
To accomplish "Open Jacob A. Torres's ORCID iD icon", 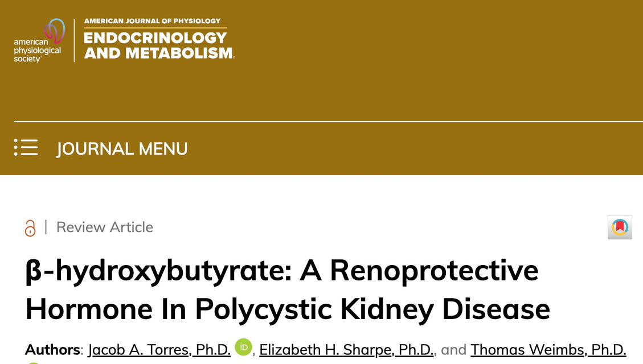I will click(x=244, y=347).
